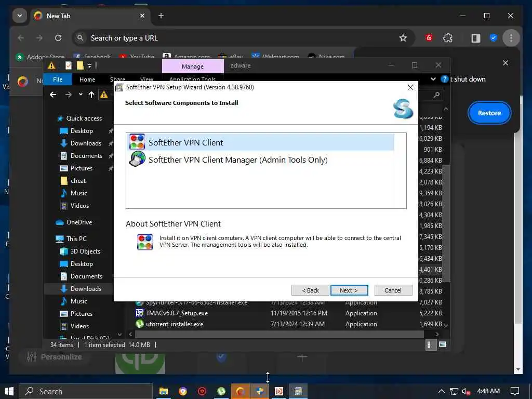The width and height of the screenshot is (532, 399).
Task: Show hidden system tray icons
Action: pos(442,391)
